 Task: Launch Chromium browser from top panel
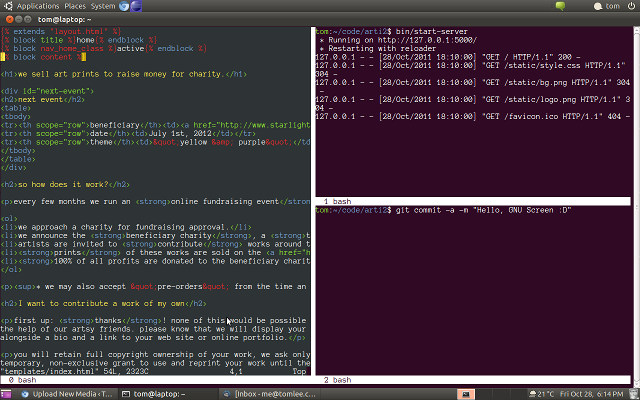point(124,6)
